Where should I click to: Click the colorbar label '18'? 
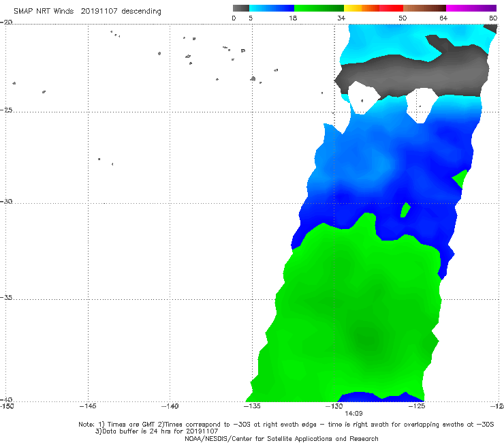tap(293, 18)
